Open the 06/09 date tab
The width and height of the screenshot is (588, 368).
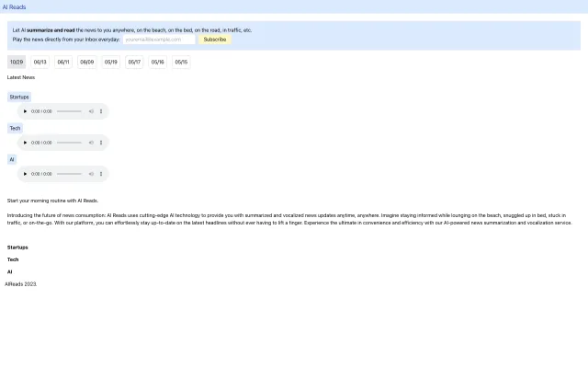pyautogui.click(x=87, y=63)
